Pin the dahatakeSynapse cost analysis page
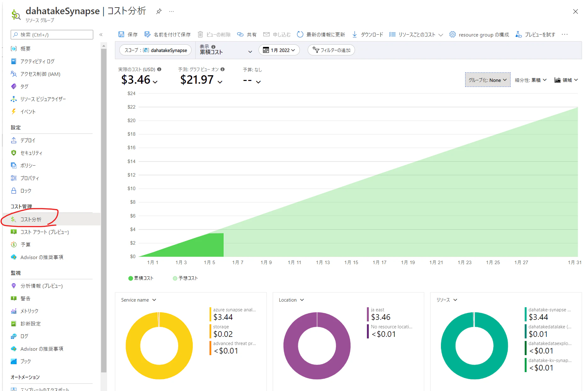588x391 pixels. coord(159,11)
